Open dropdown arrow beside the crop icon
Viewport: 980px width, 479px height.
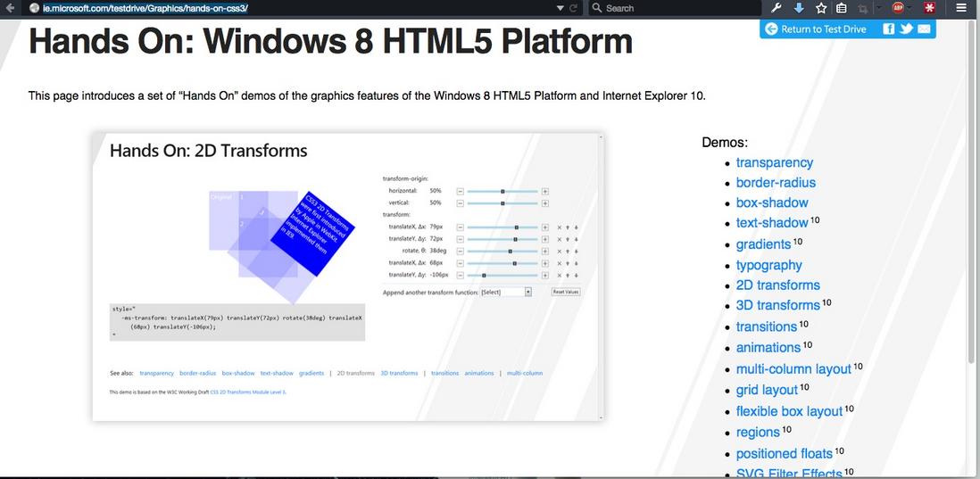879,8
